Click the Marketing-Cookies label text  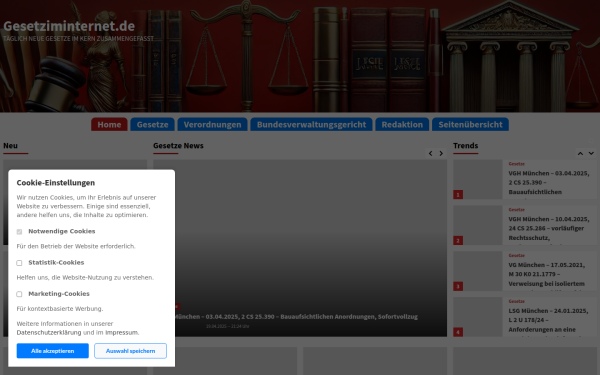pyautogui.click(x=59, y=294)
